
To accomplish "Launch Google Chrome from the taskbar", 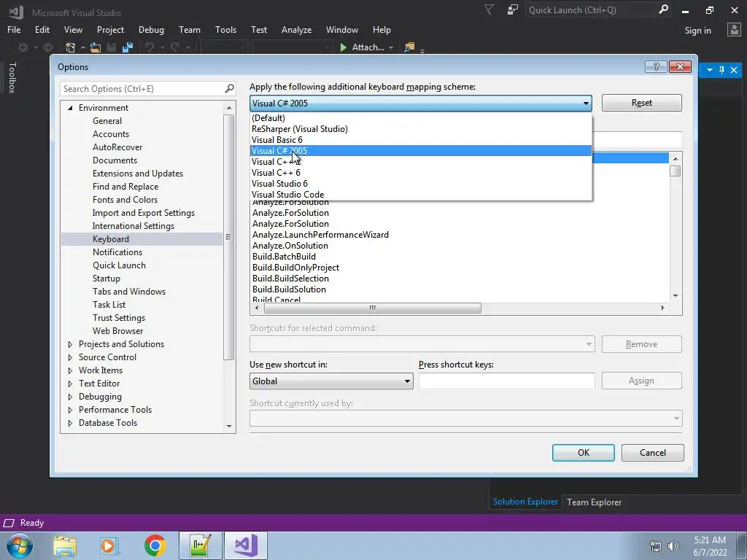I will coord(155,545).
